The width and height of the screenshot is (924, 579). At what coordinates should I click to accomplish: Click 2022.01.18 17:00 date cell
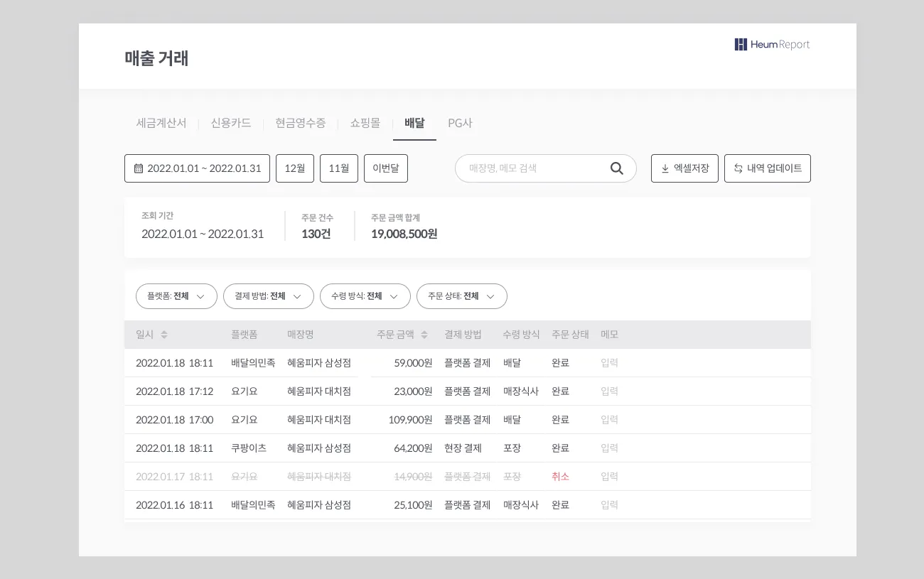[x=174, y=420]
